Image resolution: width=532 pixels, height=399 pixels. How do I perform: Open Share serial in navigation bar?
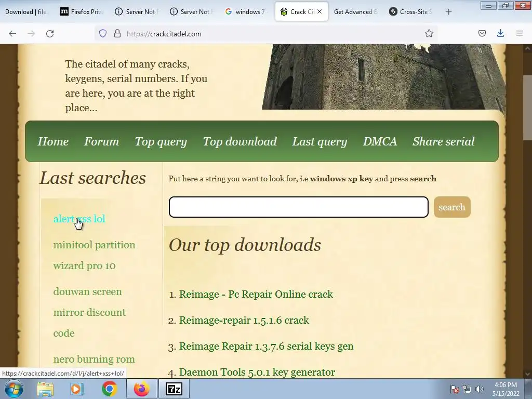[444, 141]
